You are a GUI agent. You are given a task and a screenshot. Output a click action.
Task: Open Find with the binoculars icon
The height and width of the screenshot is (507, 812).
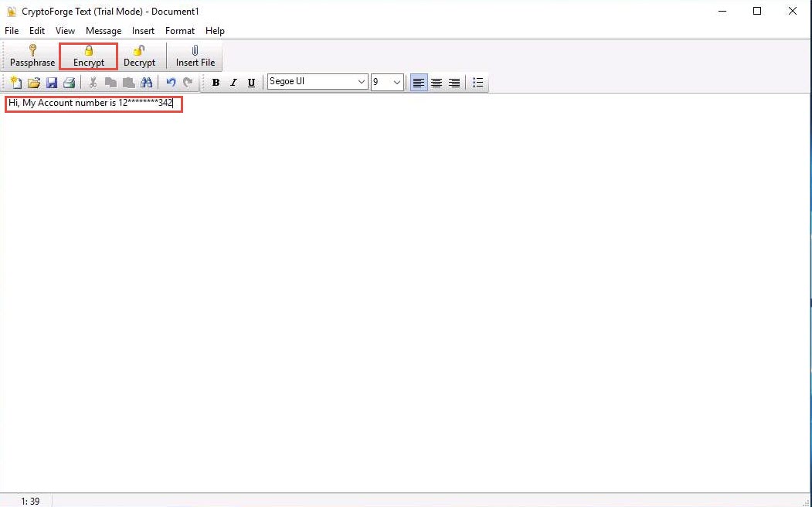point(147,83)
